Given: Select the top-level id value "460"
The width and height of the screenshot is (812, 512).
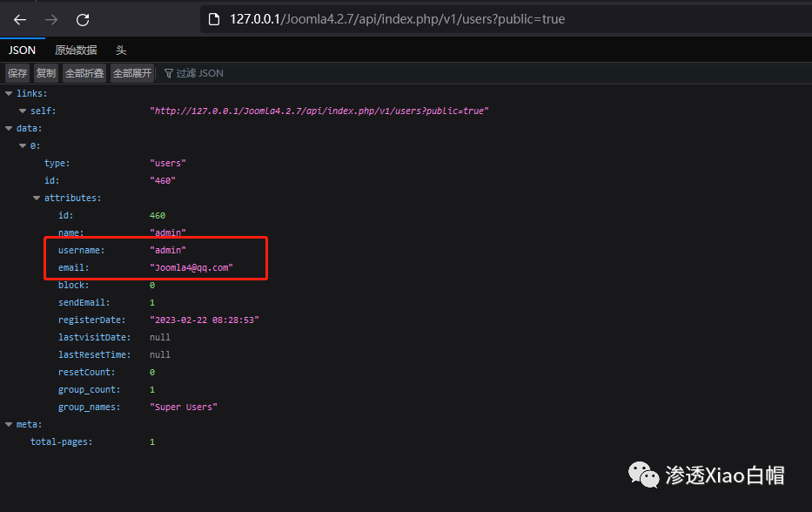Looking at the screenshot, I should click(163, 180).
